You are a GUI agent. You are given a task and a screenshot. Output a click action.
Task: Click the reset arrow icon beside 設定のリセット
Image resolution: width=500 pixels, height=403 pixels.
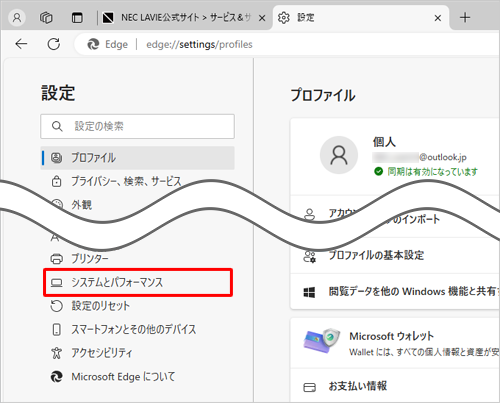[56, 306]
